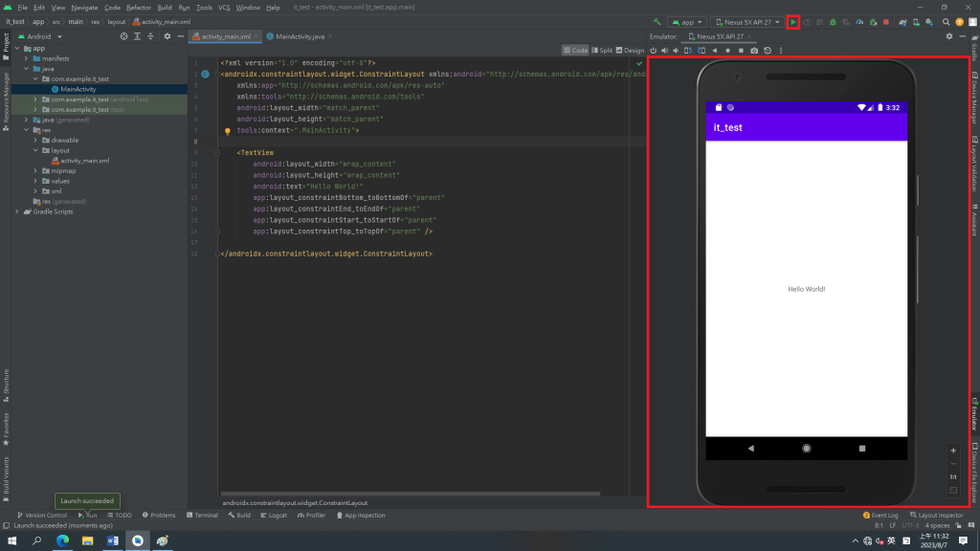Click the emulator power button icon
The height and width of the screenshot is (551, 980).
pos(653,51)
